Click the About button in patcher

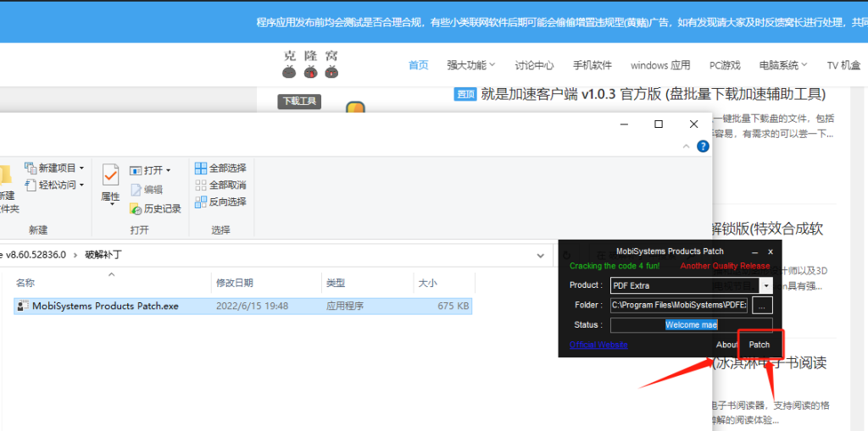(x=726, y=345)
